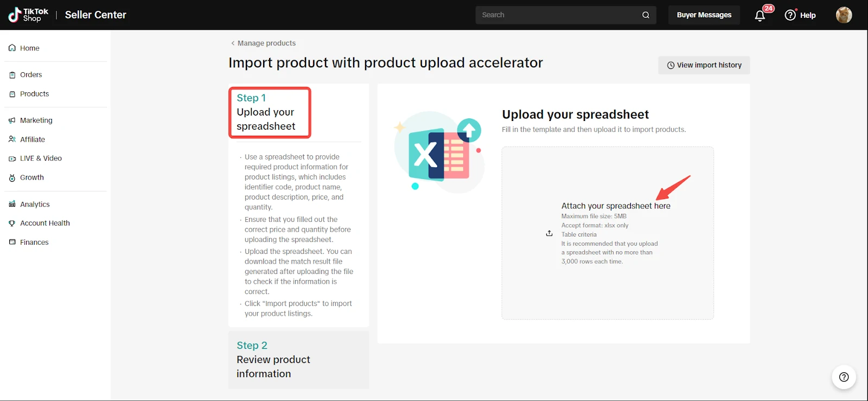868x401 pixels.
Task: Open the Products menu
Action: point(34,94)
